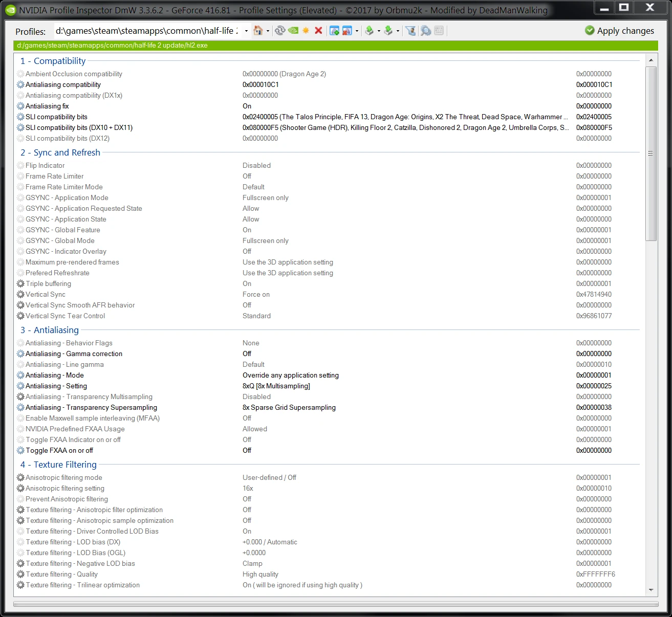Create a new profile using the sun icon
Image resolution: width=672 pixels, height=617 pixels.
coord(306,31)
